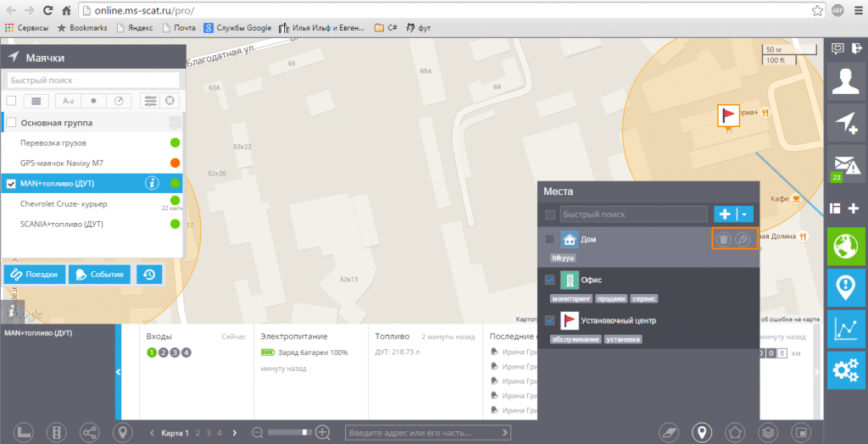
Task: Toggle select-all checkbox in Места panel
Action: (550, 215)
